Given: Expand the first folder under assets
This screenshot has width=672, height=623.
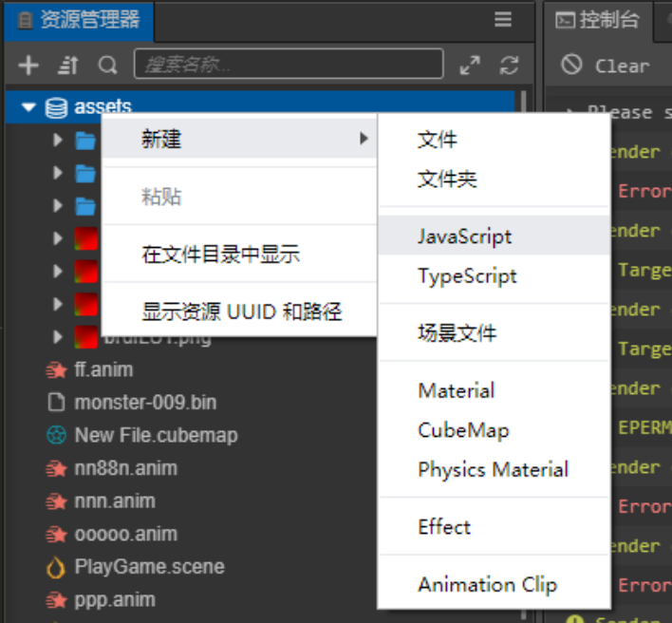Looking at the screenshot, I should click(59, 141).
